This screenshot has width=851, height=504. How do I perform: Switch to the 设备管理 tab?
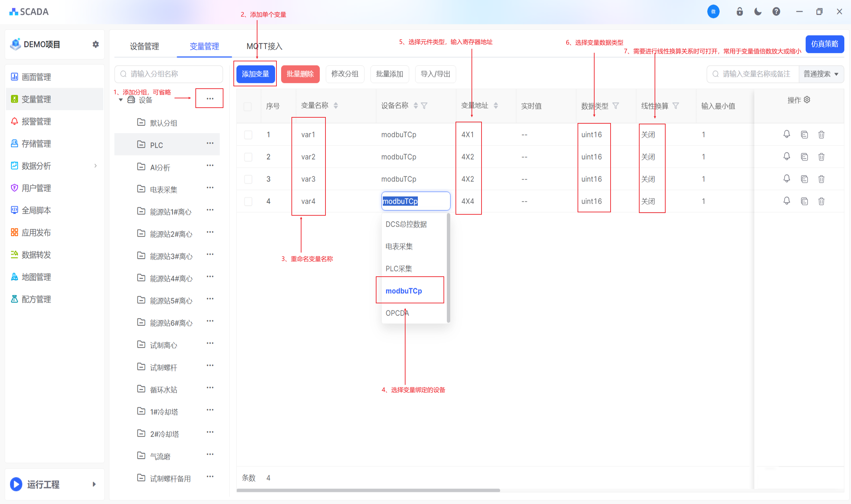144,46
